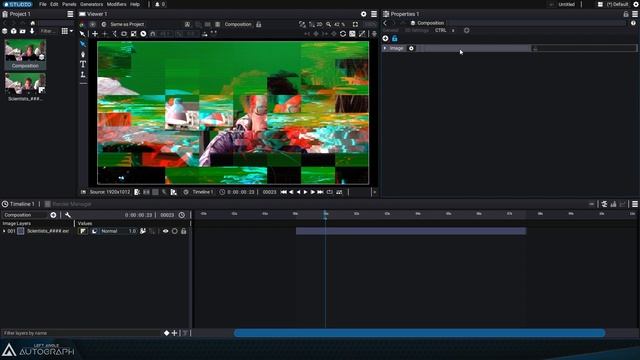This screenshot has width=640, height=360.
Task: Click the Project panel filter field
Action: pos(49,31)
